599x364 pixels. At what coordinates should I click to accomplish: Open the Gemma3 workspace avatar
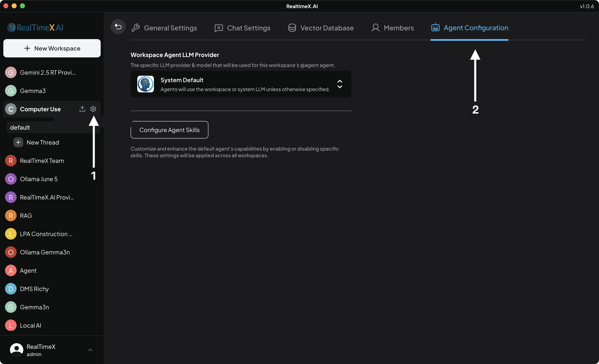[10, 91]
